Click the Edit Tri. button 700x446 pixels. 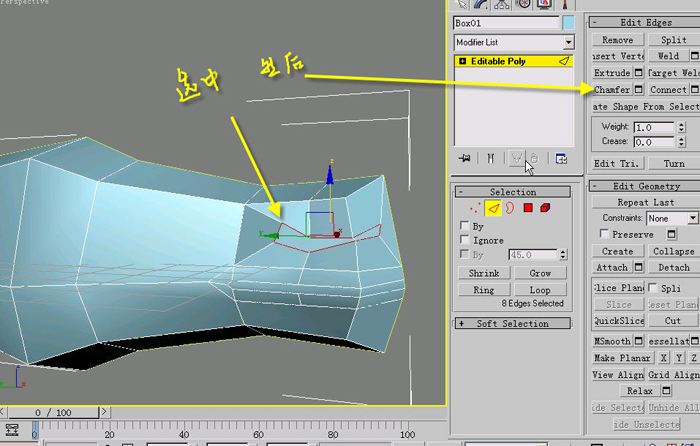coord(618,163)
